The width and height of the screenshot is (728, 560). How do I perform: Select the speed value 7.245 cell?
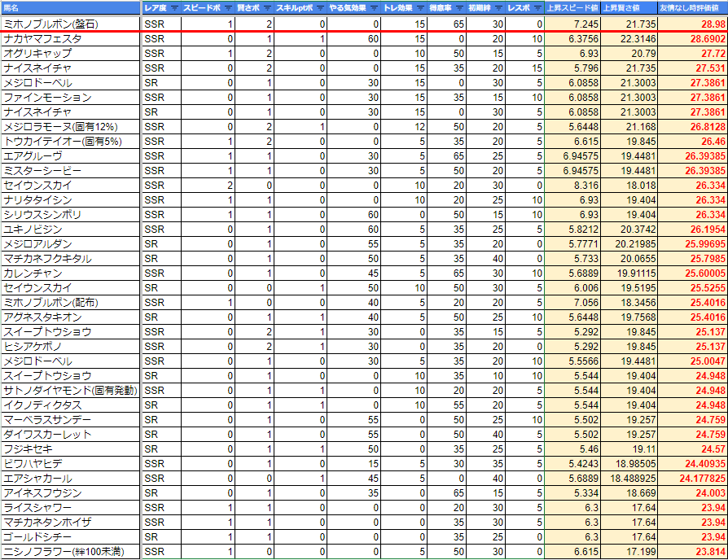(572, 24)
